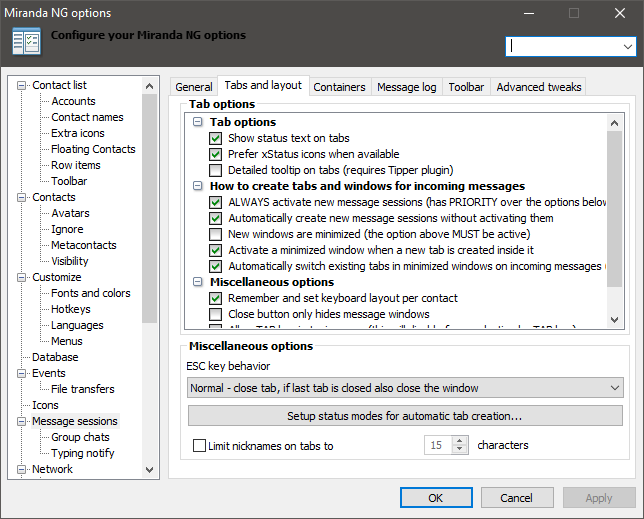Open the Message log tab

pos(407,87)
